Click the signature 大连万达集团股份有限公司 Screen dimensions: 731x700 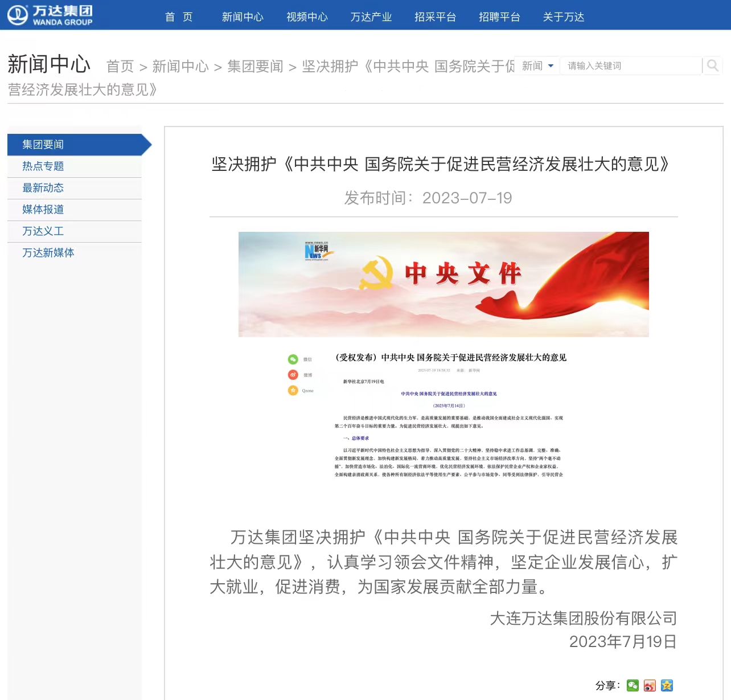(584, 618)
